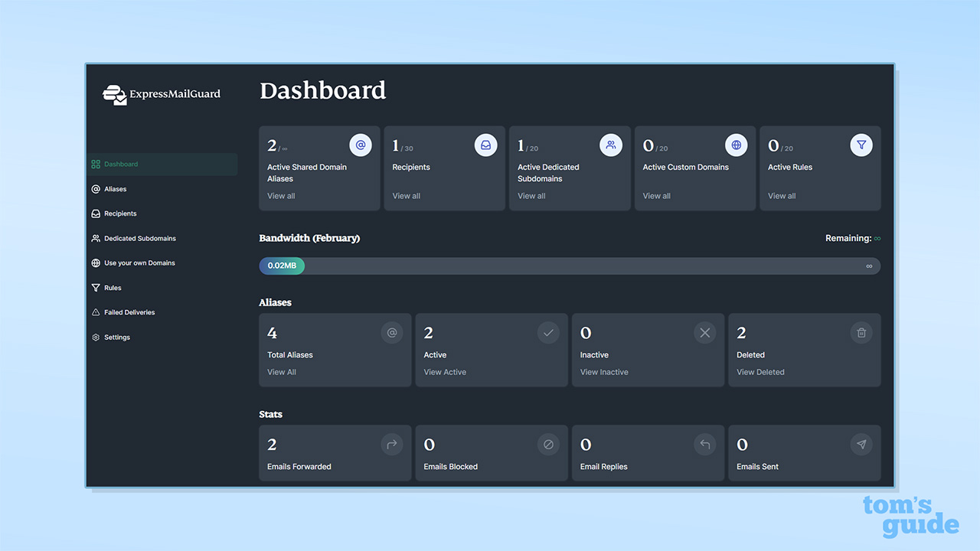
Task: Click the Active Dedicated Subdomains people icon
Action: [611, 145]
